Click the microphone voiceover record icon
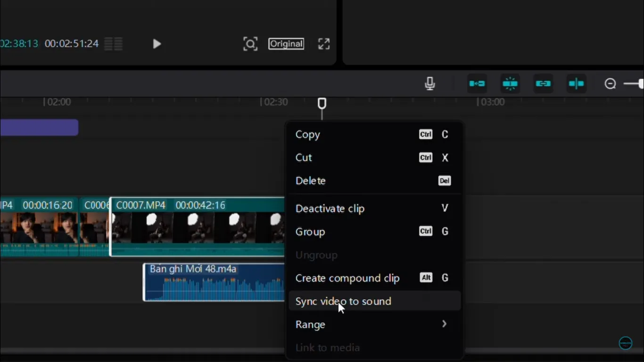Image resolution: width=644 pixels, height=362 pixels. click(429, 84)
